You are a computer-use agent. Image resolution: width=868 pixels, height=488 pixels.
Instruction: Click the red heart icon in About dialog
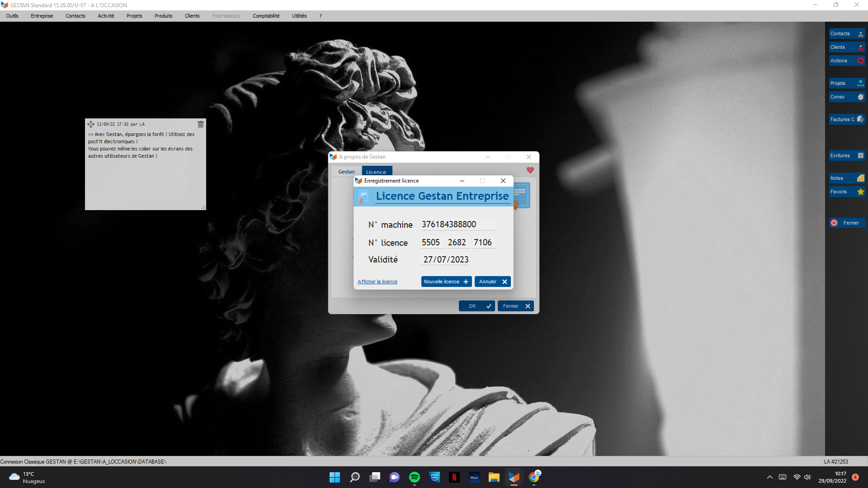[530, 170]
